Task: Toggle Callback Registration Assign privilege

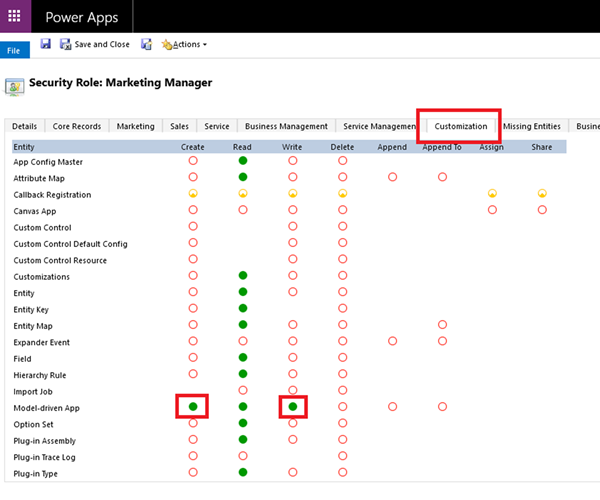Action: pyautogui.click(x=492, y=194)
